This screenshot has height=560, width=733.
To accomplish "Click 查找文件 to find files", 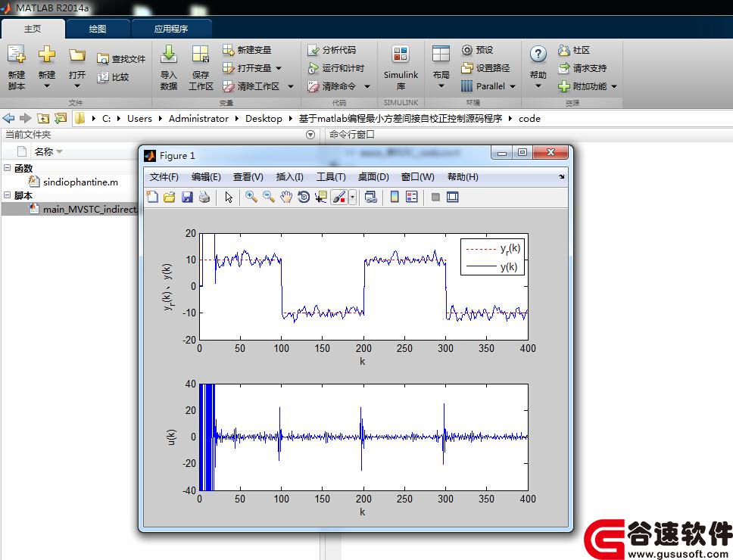I will (122, 59).
